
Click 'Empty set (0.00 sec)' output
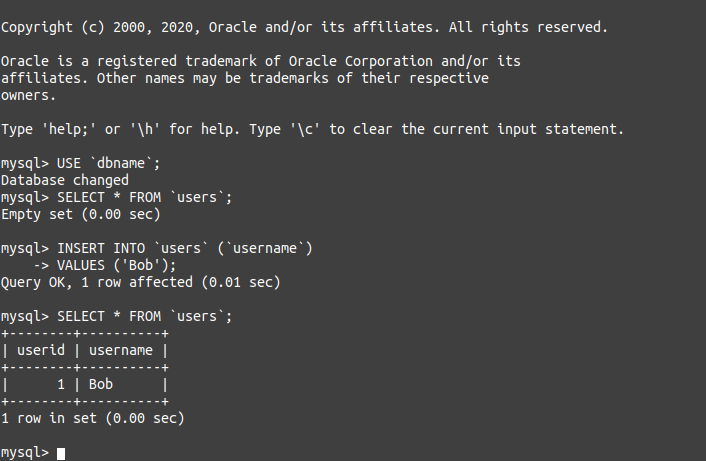point(81,214)
